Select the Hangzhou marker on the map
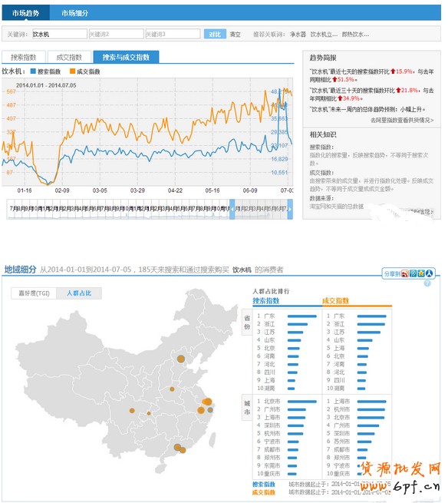 tap(201, 410)
